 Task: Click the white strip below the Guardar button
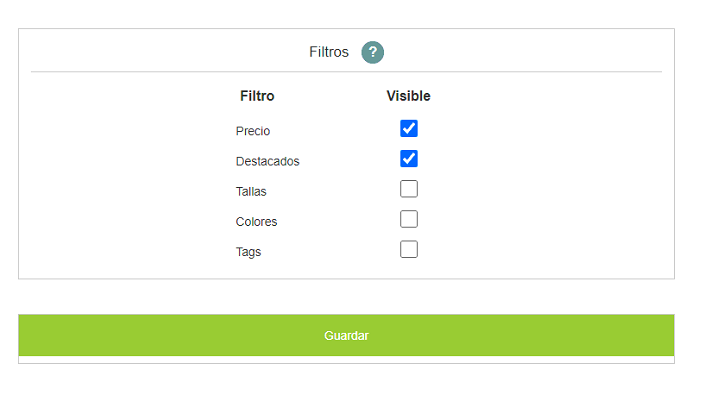(346, 359)
